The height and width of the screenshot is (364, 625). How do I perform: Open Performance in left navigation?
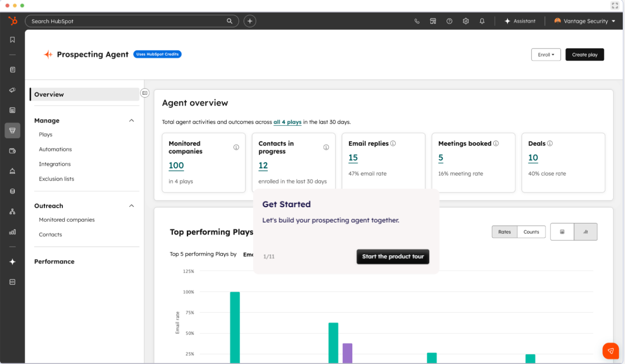point(54,262)
